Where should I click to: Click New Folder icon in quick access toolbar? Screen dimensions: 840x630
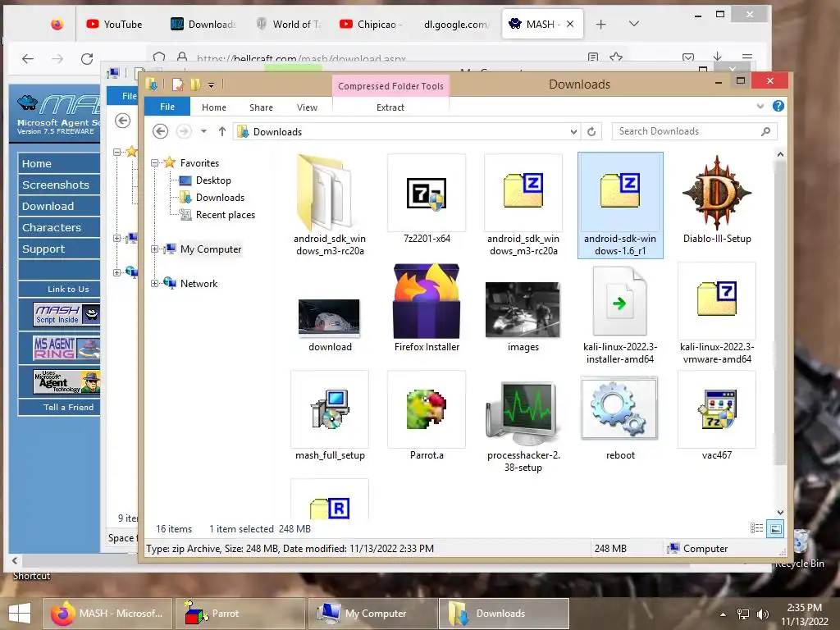pos(195,84)
